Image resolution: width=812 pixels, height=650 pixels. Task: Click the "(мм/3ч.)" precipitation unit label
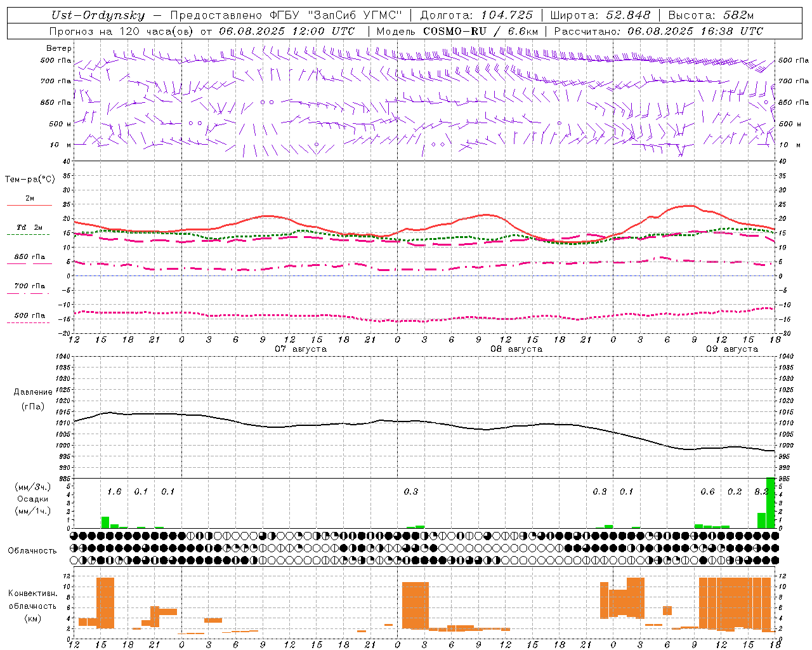point(32,487)
